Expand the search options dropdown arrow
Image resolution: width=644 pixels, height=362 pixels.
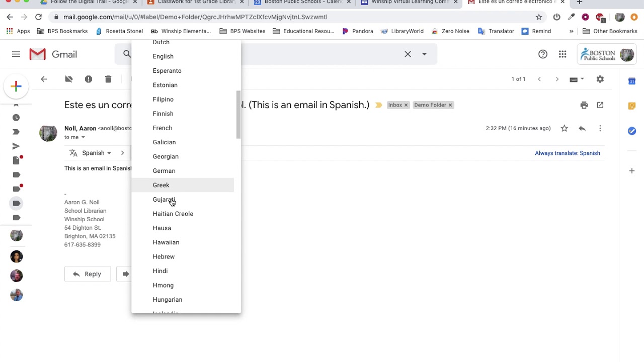pyautogui.click(x=424, y=54)
